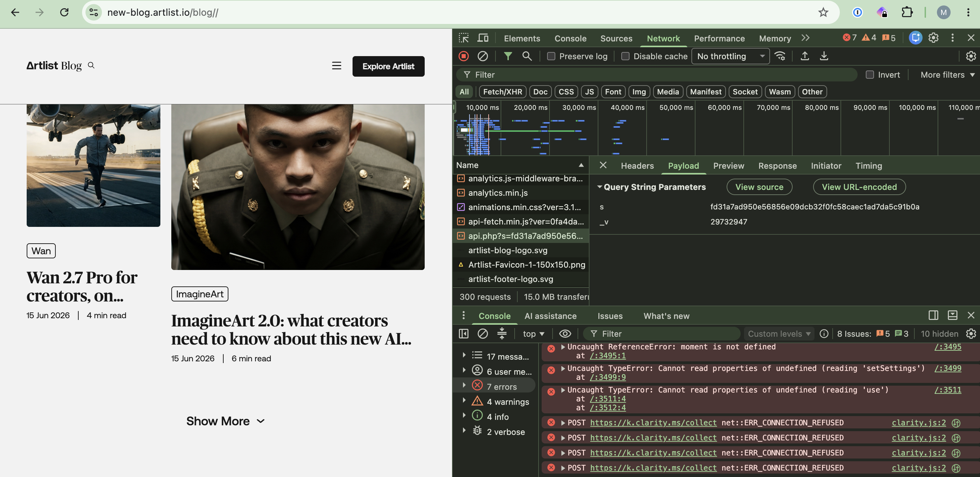Screen dimensions: 980x477
Task: Select the CSS type filter
Action: click(x=566, y=92)
